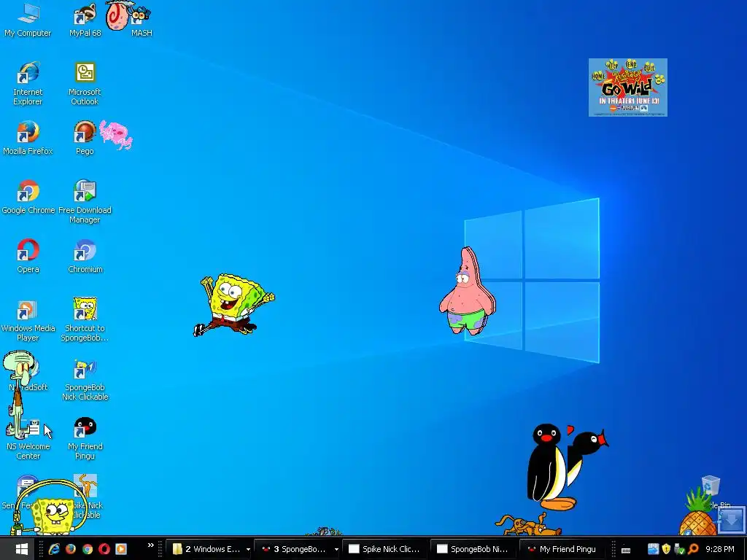Launch Opera from quick launch bar

pos(104,549)
